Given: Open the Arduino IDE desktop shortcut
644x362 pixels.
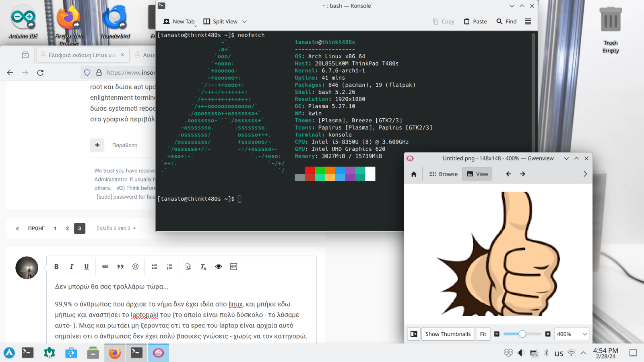Looking at the screenshot, I should tap(23, 22).
